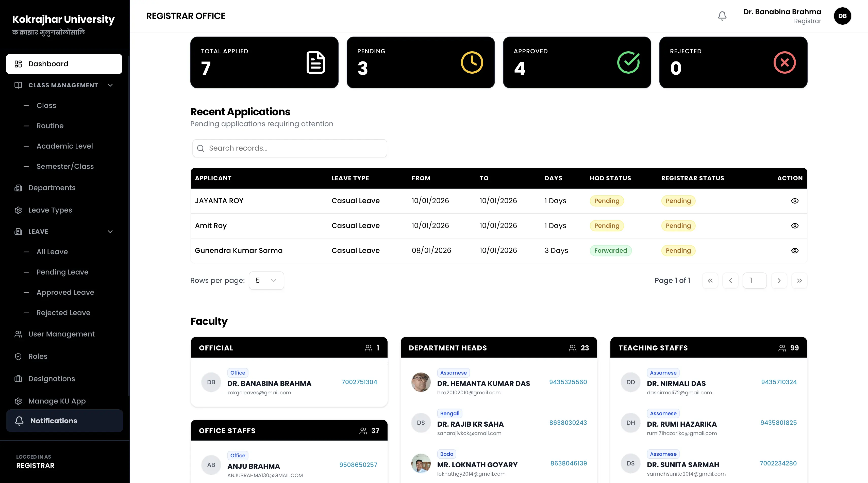868x483 pixels.
Task: Click the document icon in Total Applied card
Action: pos(316,62)
